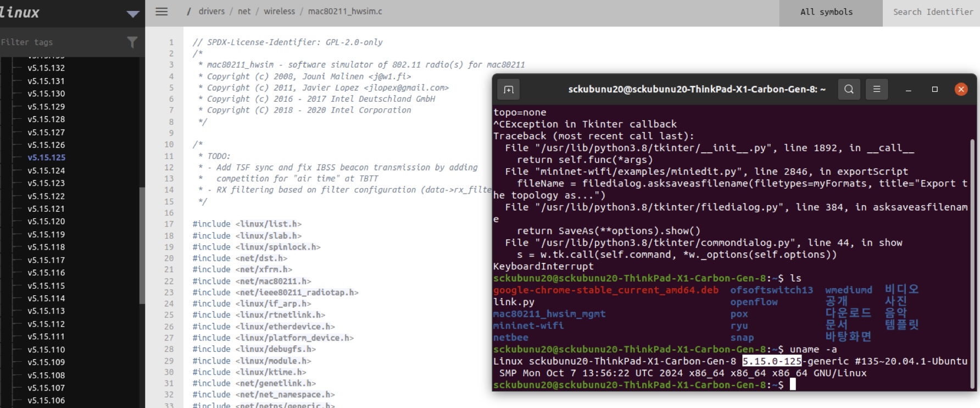Screen dimensions: 980x408
Task: Click the version list scrollbar thumb
Action: click(x=142, y=246)
